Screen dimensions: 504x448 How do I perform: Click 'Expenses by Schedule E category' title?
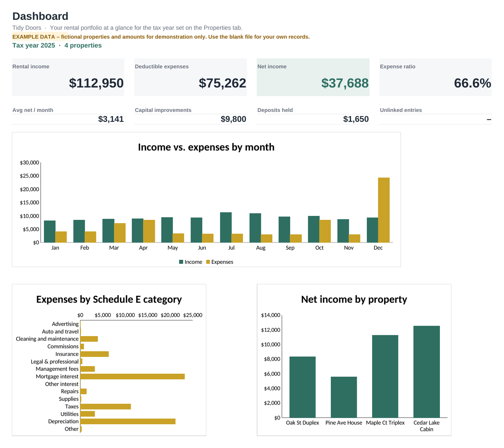click(109, 299)
